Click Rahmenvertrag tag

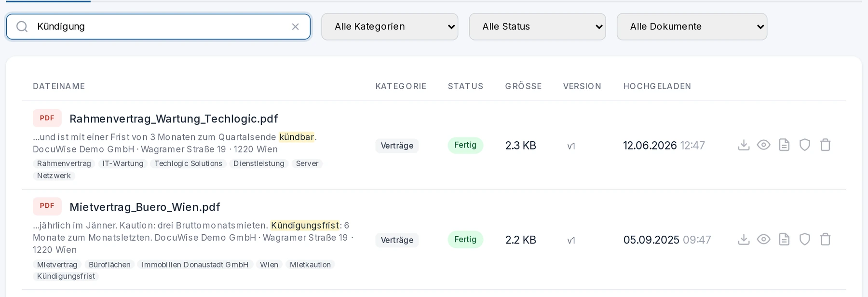(x=64, y=163)
